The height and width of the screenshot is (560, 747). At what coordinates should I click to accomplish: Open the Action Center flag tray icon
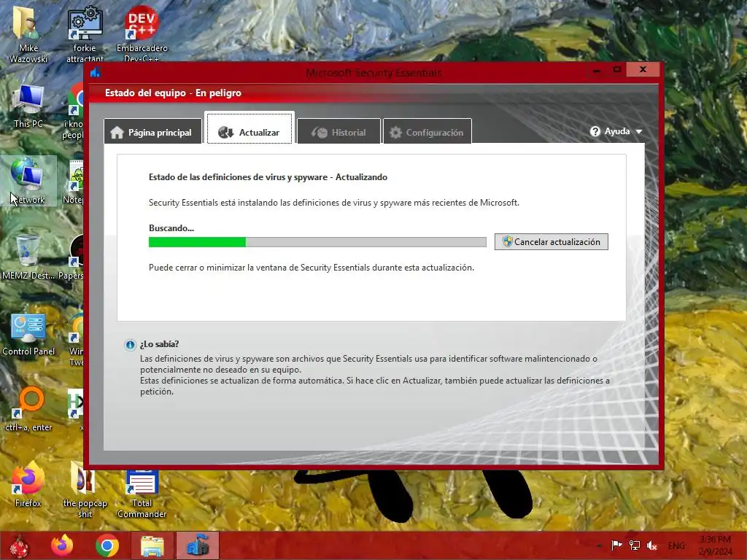tap(616, 545)
